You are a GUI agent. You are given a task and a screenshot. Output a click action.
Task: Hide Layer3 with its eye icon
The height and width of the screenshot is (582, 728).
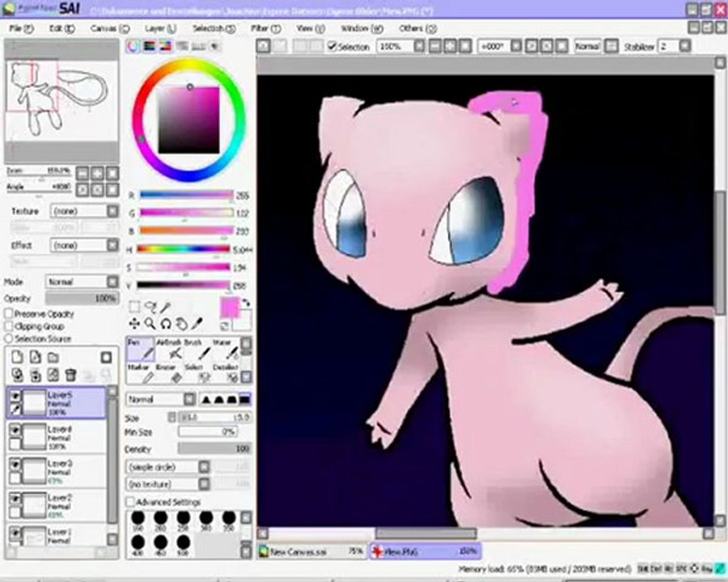click(15, 465)
